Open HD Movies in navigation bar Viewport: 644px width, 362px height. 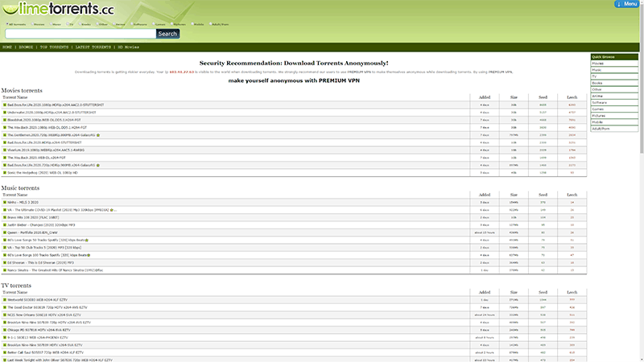pyautogui.click(x=129, y=47)
